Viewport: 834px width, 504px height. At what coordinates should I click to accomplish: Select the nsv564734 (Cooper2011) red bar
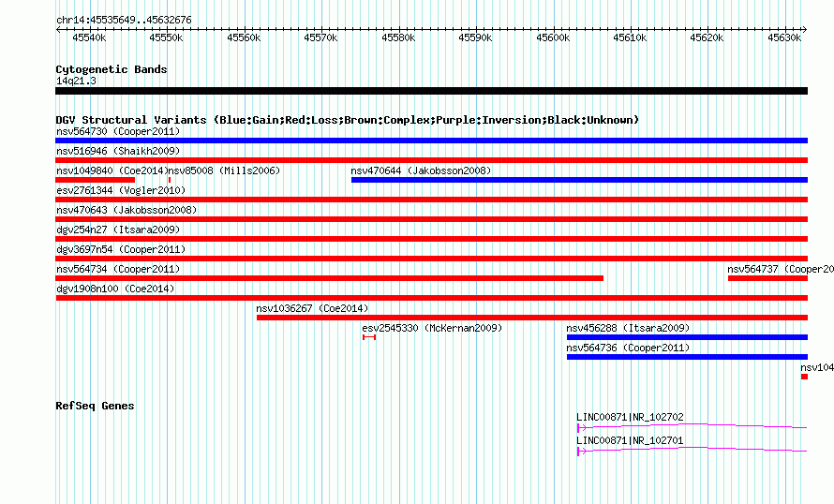(x=329, y=278)
